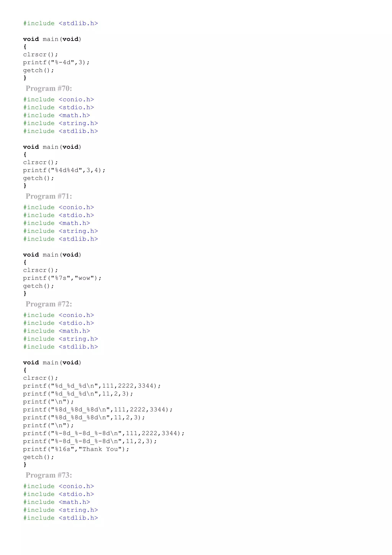392x555 pixels.
Task: Click clrscr(); line above the %4d%4d printf
Action: tap(40, 162)
